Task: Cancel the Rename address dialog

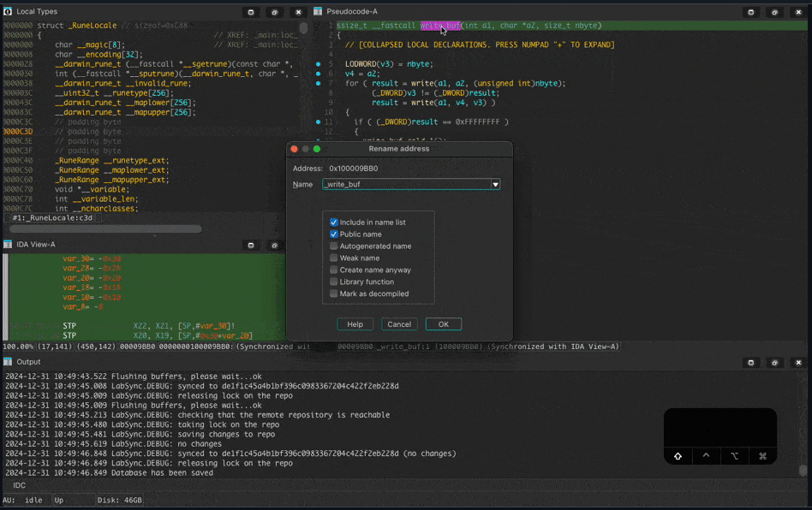Action: pos(399,324)
